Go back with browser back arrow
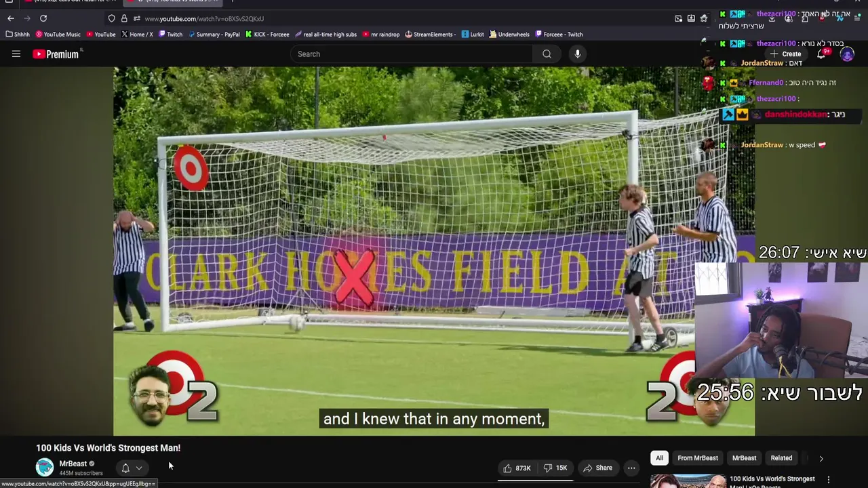The image size is (868, 488). click(11, 18)
